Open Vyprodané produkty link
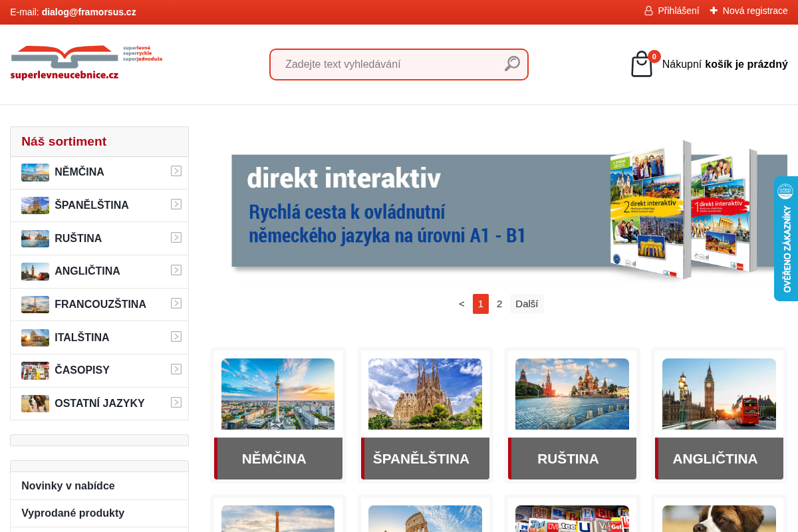798x532 pixels. [72, 513]
